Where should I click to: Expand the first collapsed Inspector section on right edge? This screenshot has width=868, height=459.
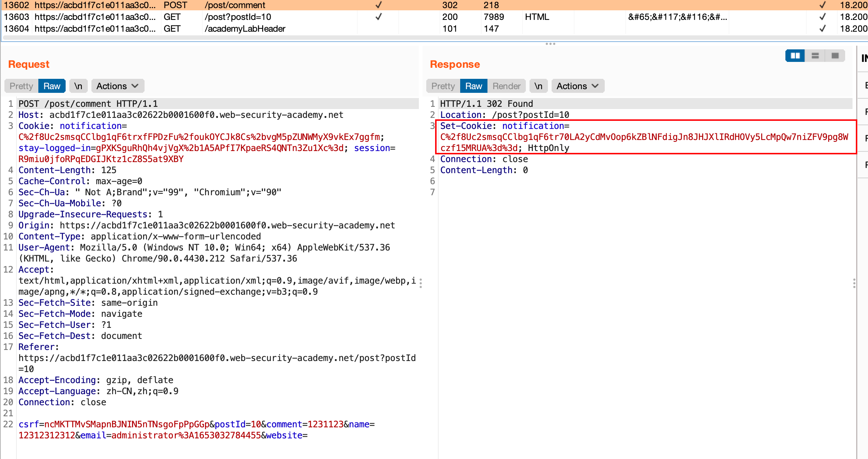865,85
